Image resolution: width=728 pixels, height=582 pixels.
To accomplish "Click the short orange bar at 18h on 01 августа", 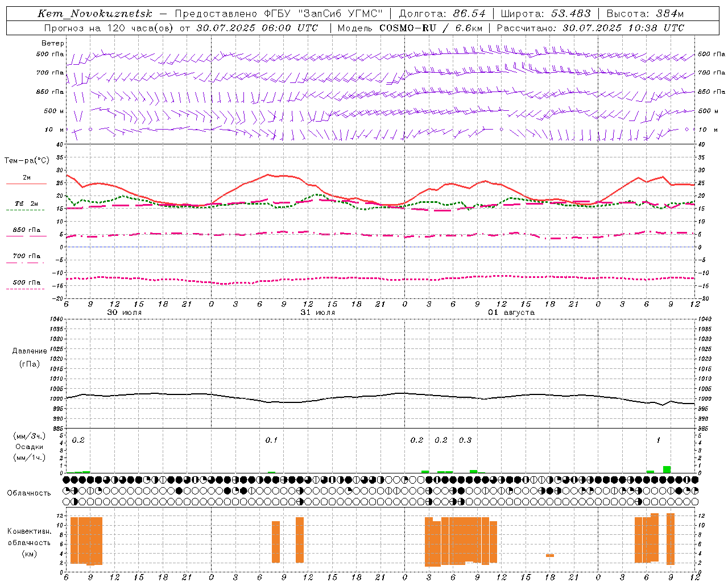I will click(550, 555).
